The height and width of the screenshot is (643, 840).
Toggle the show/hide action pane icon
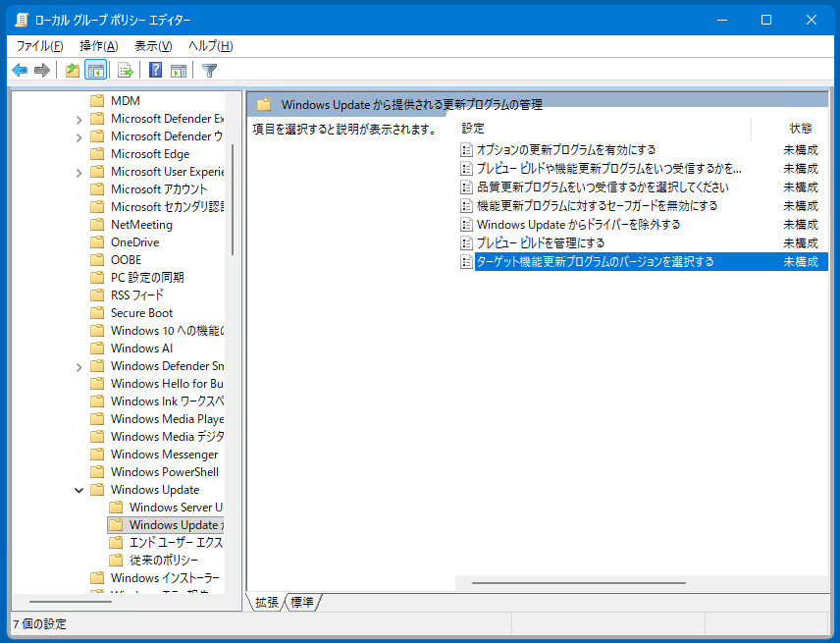(x=179, y=70)
